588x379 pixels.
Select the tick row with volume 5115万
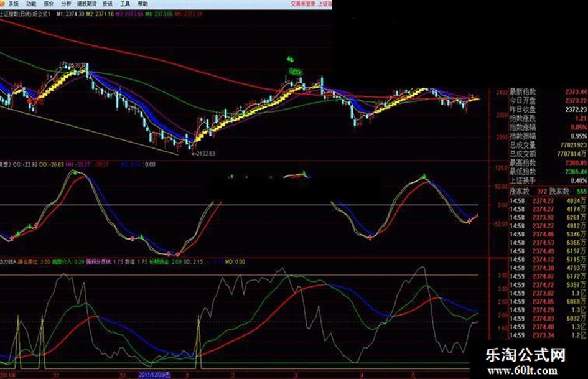[548, 260]
